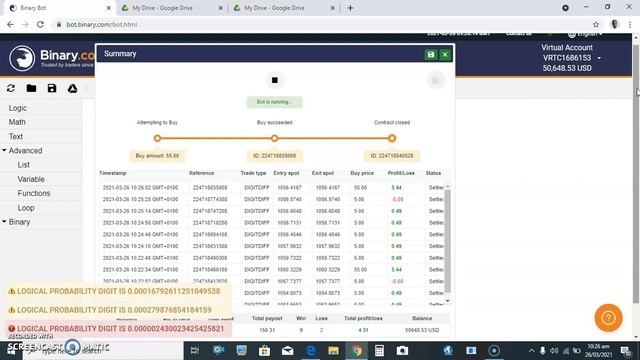Click the Contact us link

[518, 34]
